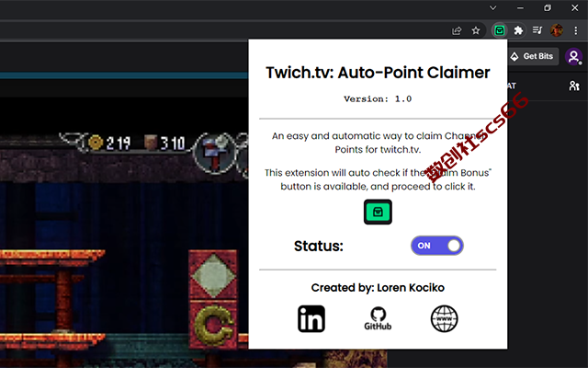Click the 'Twich.tv: Auto-Point Claimer' title
The image size is (588, 368).
378,73
